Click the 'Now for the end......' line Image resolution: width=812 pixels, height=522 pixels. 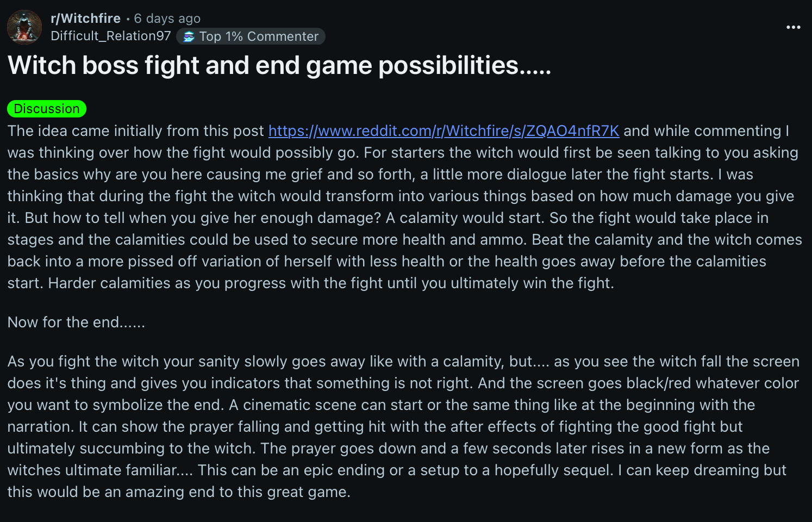click(x=76, y=322)
